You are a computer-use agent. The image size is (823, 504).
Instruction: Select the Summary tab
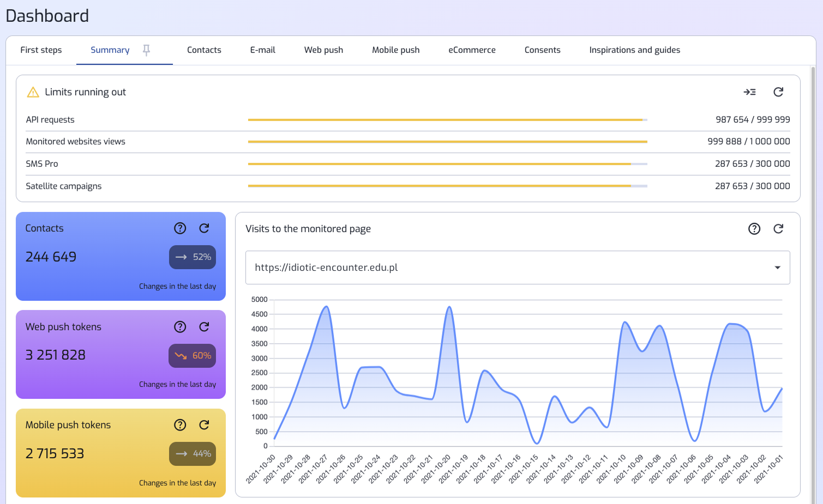pos(110,50)
